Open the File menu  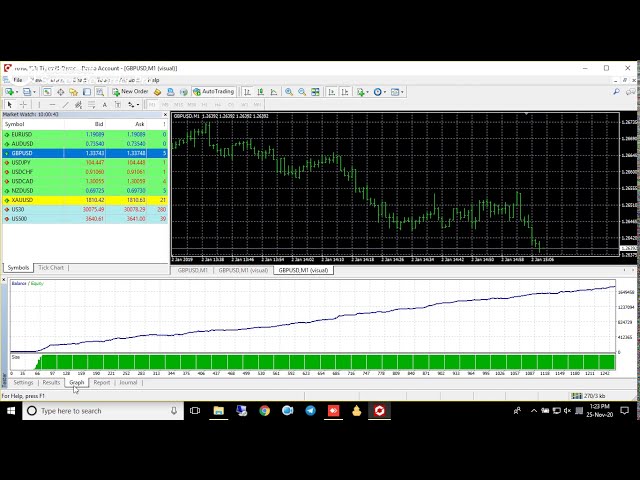tap(18, 80)
